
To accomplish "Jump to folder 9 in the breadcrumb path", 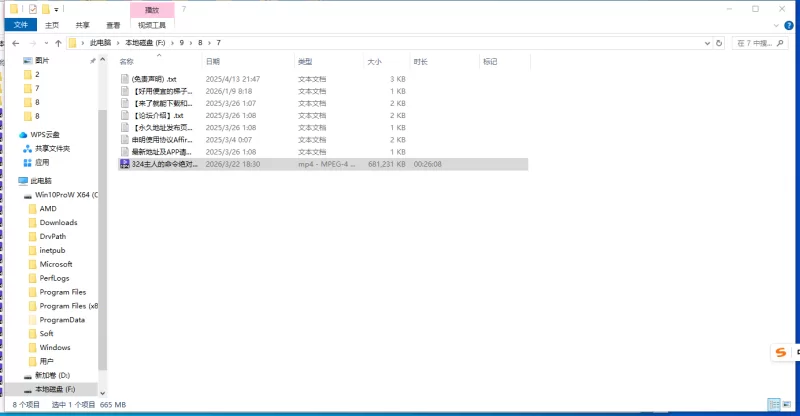I will point(182,43).
